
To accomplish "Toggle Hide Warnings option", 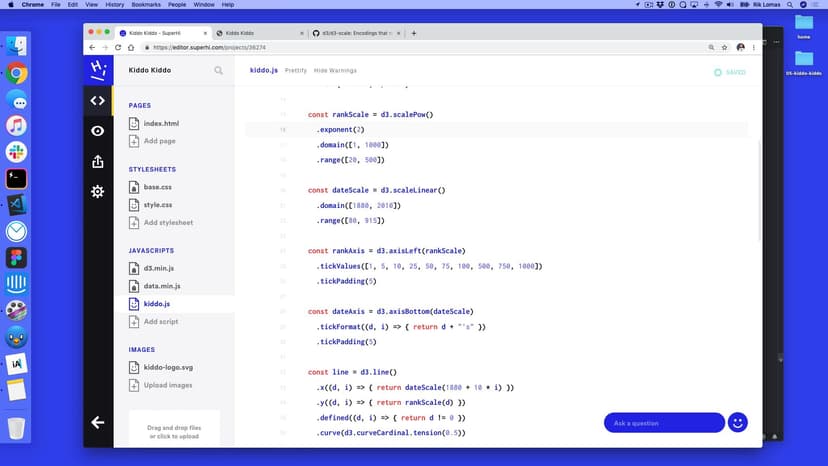I will [x=335, y=71].
